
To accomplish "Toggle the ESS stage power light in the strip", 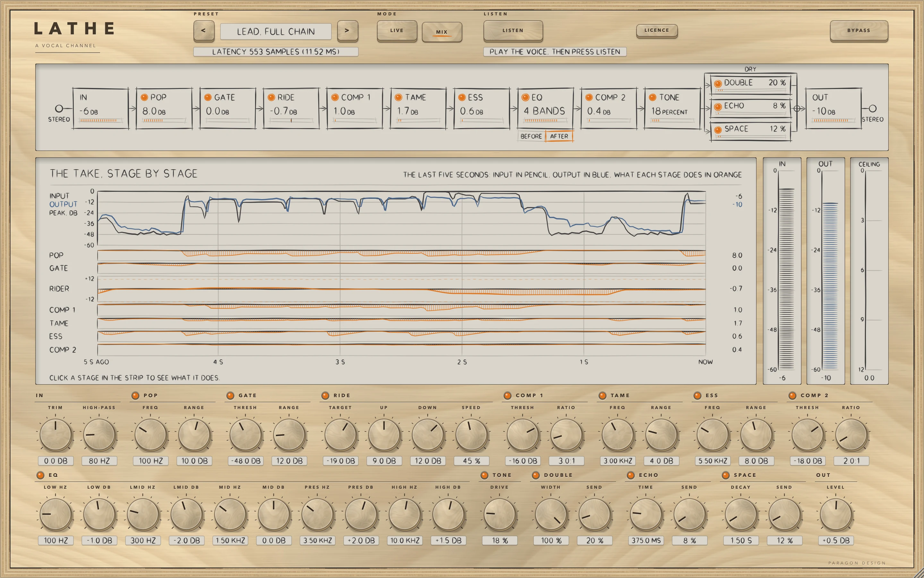I will tap(462, 98).
